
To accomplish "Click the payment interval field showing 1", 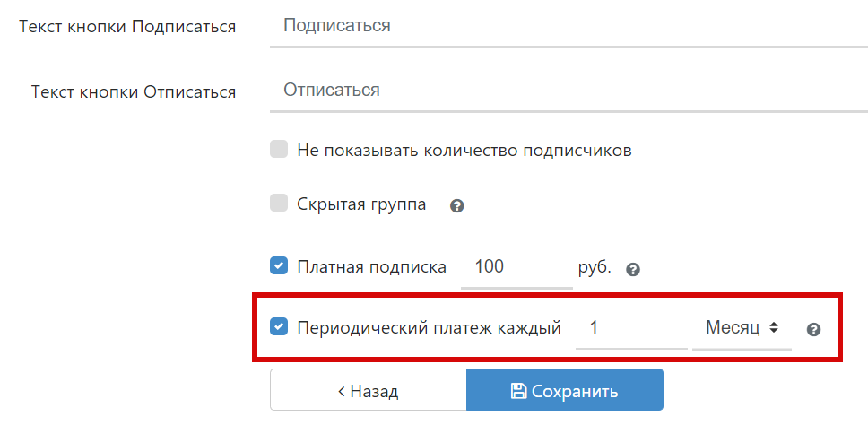I will pos(630,328).
